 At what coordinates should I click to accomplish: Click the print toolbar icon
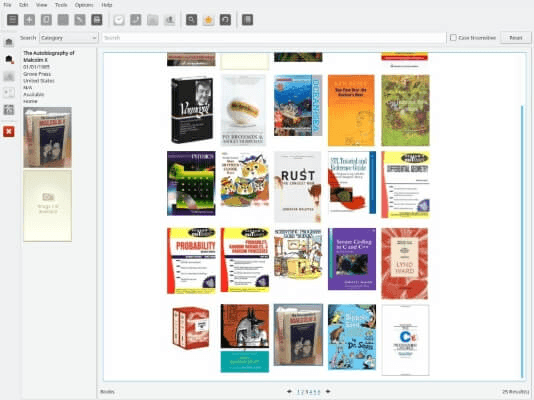point(97,20)
